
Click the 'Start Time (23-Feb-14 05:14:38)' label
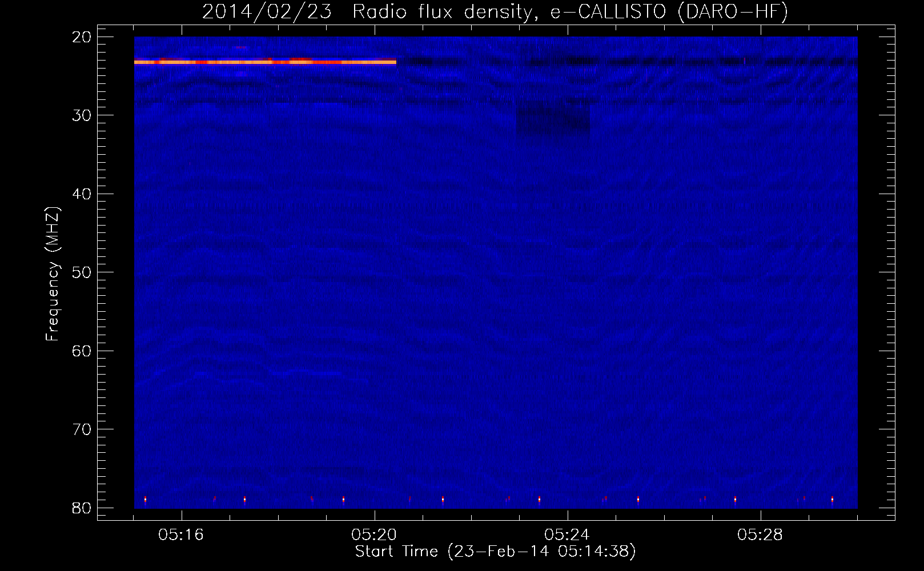(495, 552)
